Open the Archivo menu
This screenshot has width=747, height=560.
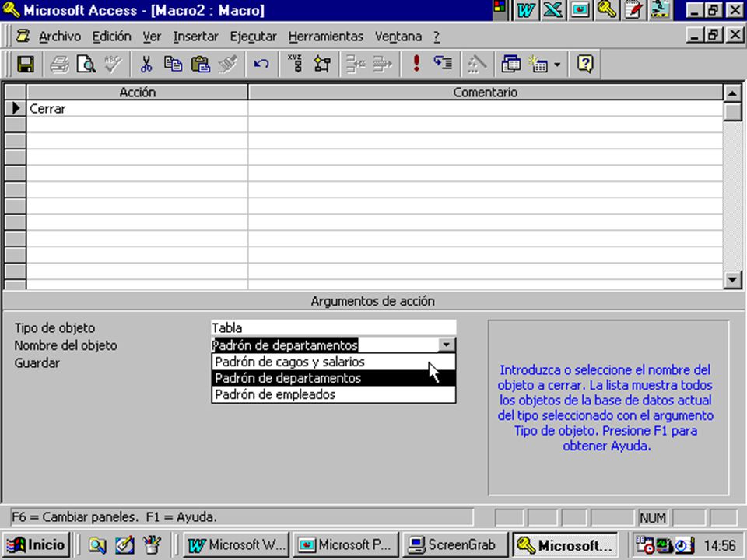tap(60, 37)
